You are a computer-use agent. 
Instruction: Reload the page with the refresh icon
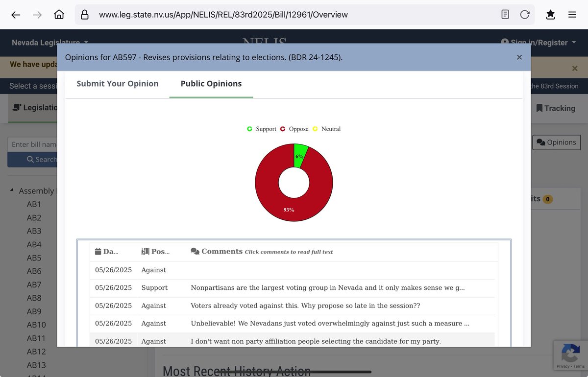pyautogui.click(x=525, y=15)
